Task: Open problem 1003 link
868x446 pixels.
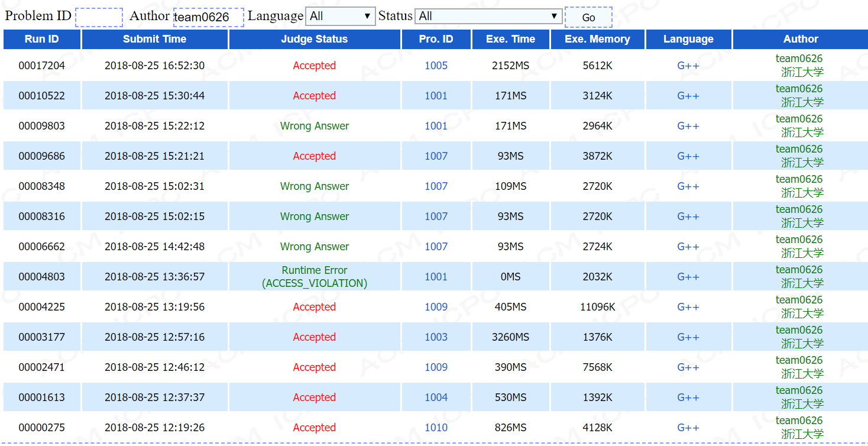Action: (x=436, y=337)
